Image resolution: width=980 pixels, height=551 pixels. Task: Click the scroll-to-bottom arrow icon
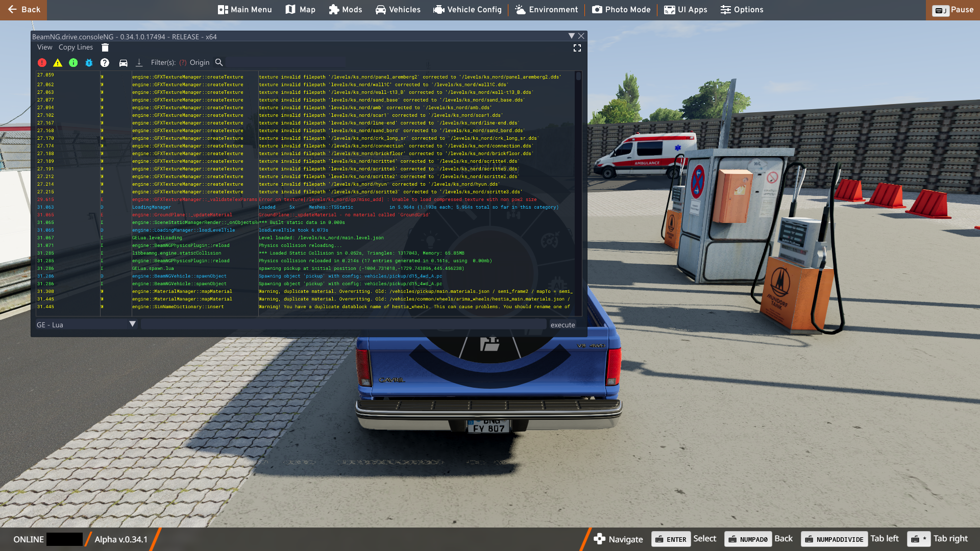139,63
